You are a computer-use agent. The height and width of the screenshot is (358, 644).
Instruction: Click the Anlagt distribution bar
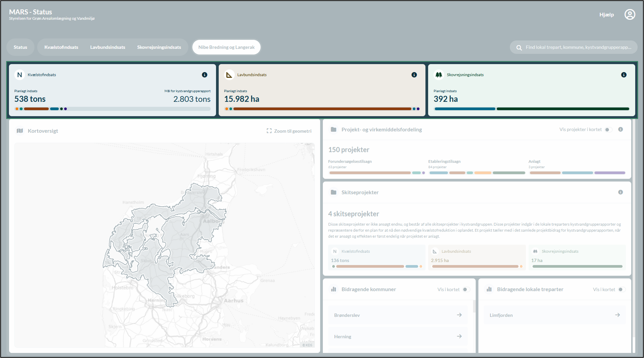pyautogui.click(x=577, y=173)
